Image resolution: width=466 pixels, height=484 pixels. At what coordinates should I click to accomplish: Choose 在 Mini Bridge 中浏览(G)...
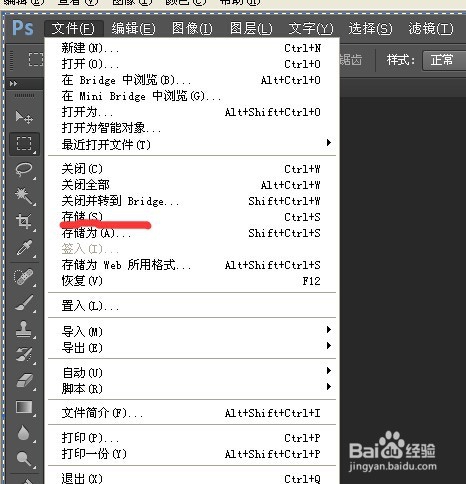(192, 96)
